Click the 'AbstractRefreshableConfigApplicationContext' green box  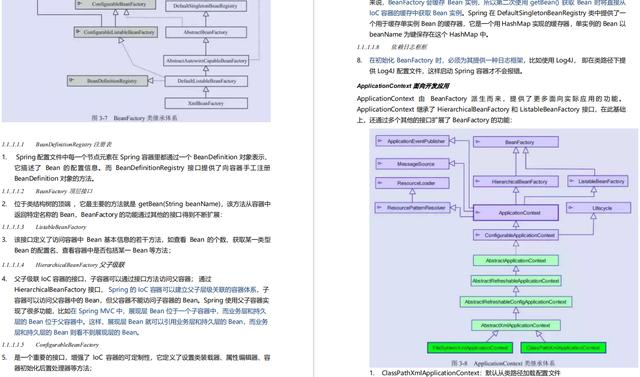[516, 302]
